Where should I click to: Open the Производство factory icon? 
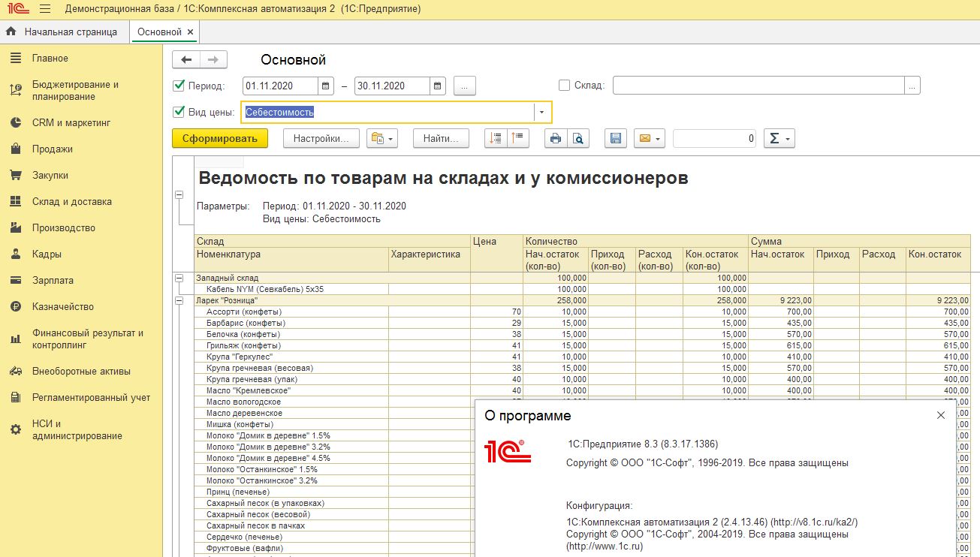click(x=15, y=227)
